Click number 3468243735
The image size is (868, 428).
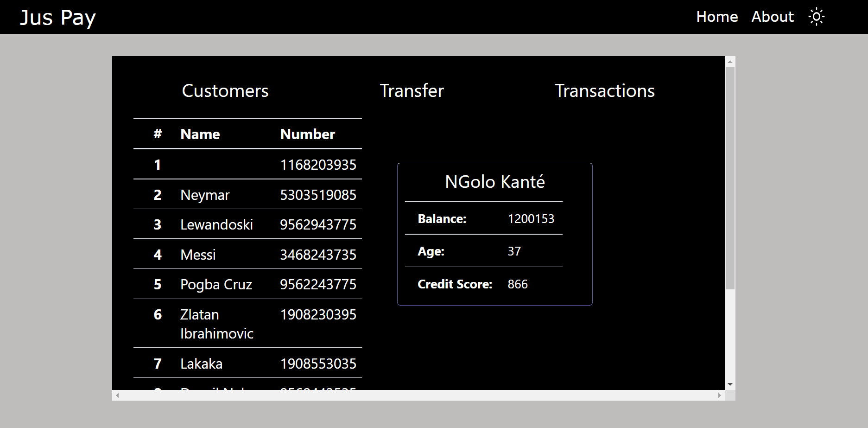coord(318,255)
